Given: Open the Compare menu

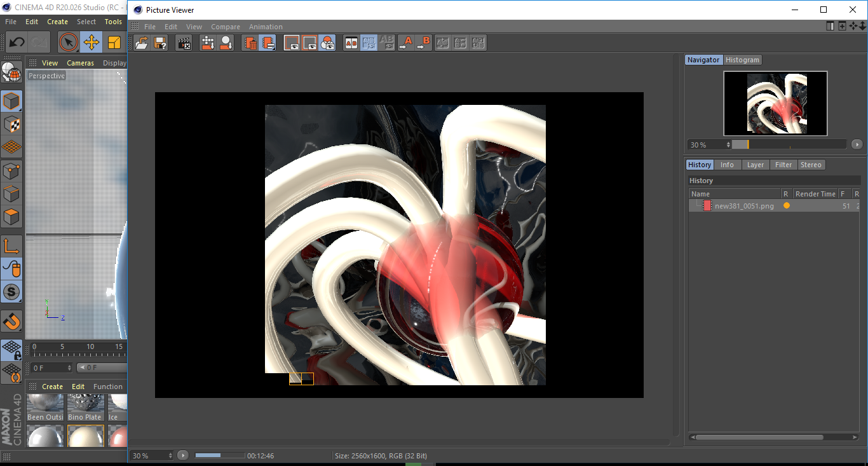Looking at the screenshot, I should click(226, 27).
